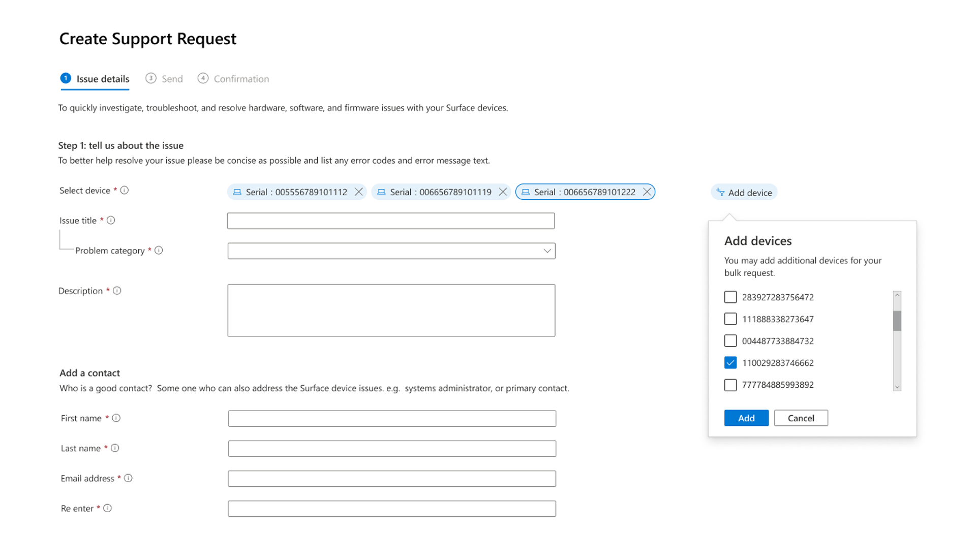Focus the First name input
The width and height of the screenshot is (976, 560).
pos(392,419)
